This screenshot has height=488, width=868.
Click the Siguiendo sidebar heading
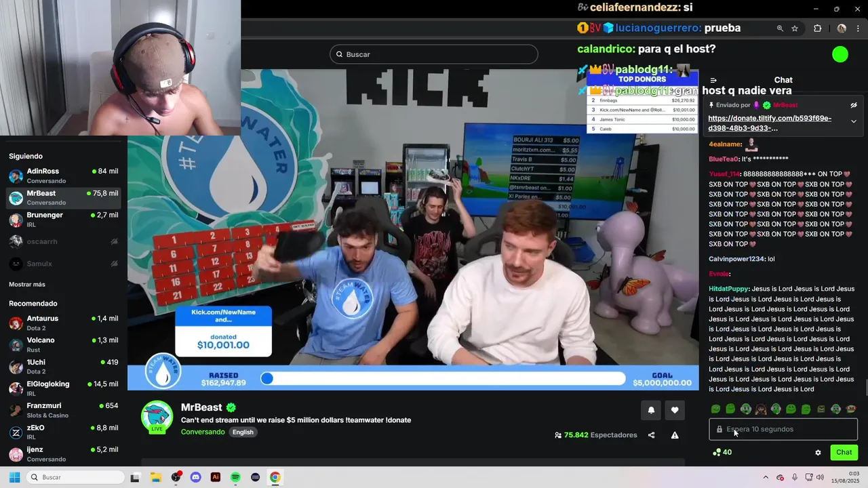pos(26,157)
